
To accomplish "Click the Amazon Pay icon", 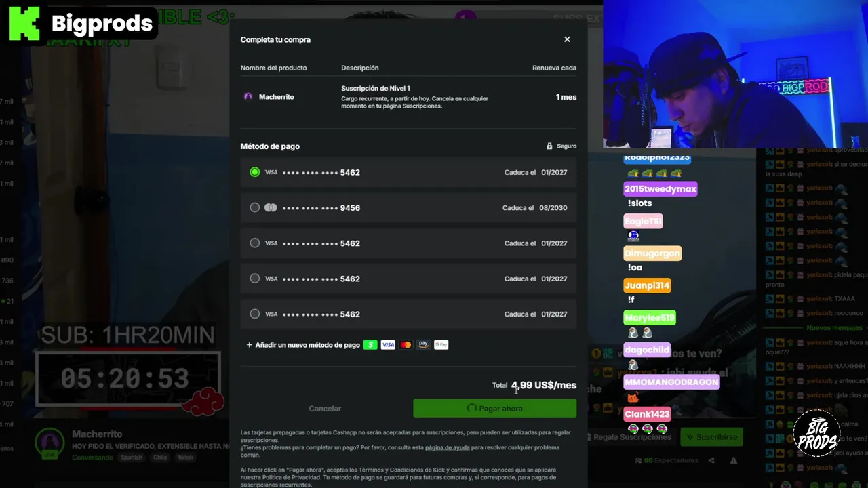I will click(x=423, y=344).
